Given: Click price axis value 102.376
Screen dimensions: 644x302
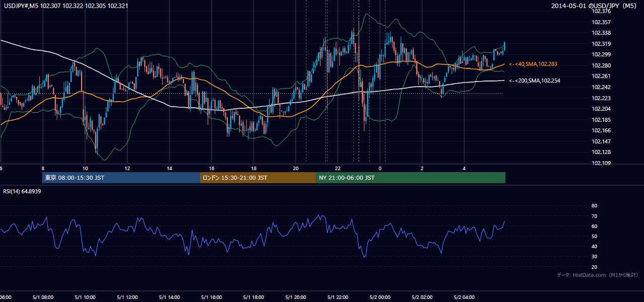Looking at the screenshot, I should click(x=601, y=11).
